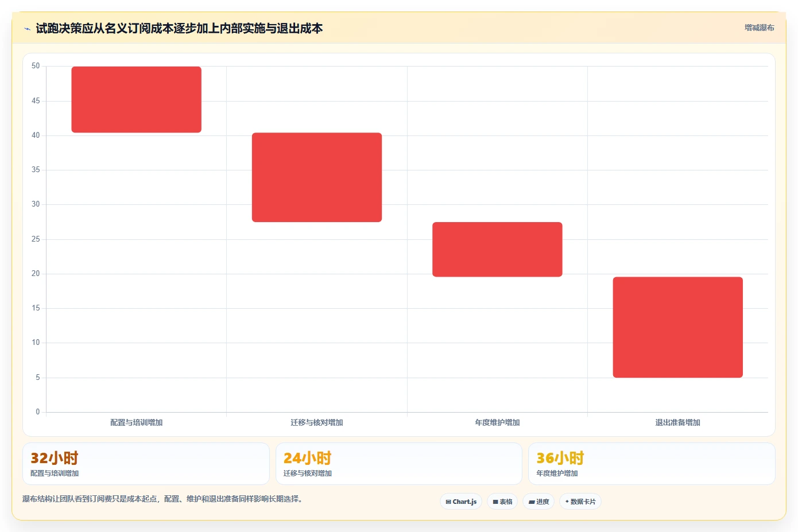The width and height of the screenshot is (798, 532).
Task: Click the red bar for 退出准备增加
Action: click(x=678, y=327)
